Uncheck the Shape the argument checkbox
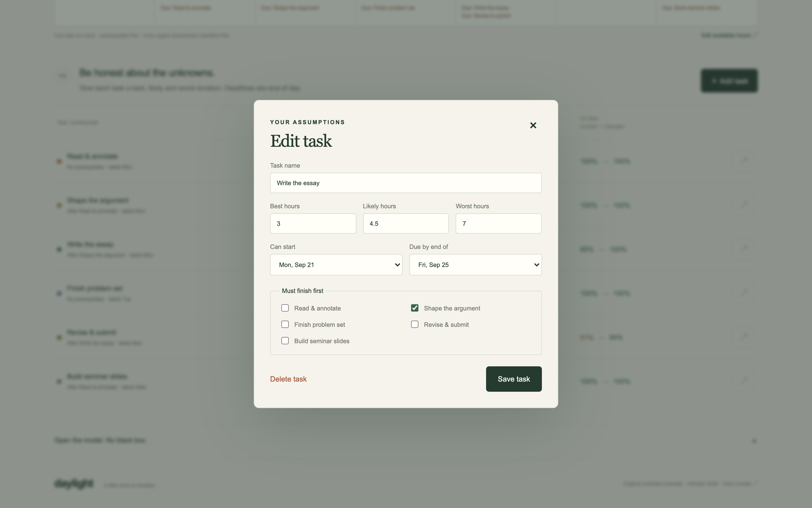This screenshot has width=812, height=508. 415,308
